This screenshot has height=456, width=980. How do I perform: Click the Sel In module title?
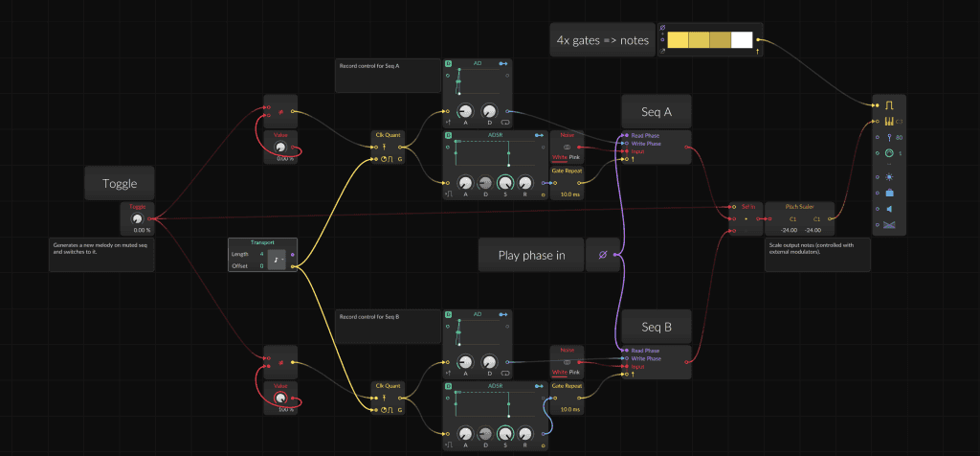pyautogui.click(x=748, y=207)
